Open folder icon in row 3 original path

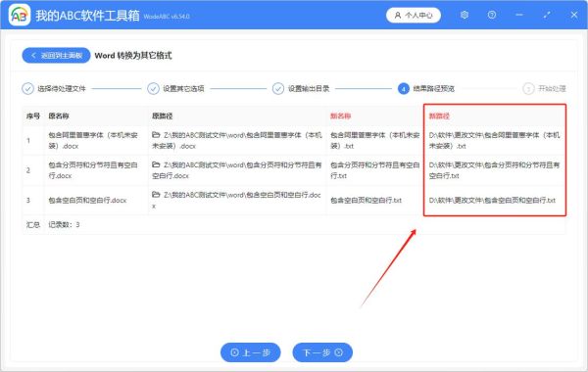tap(156, 195)
